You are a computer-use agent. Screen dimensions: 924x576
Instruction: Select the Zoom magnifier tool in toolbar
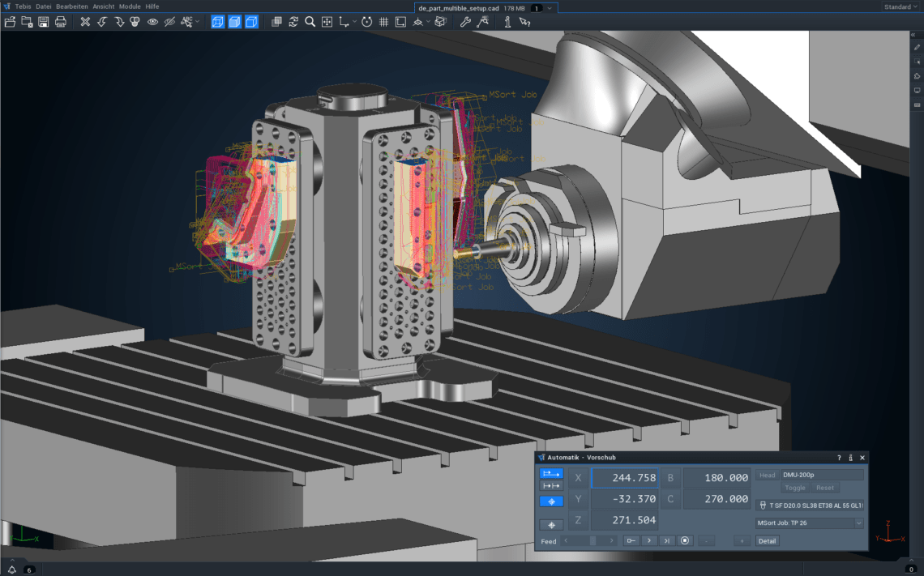pos(310,22)
